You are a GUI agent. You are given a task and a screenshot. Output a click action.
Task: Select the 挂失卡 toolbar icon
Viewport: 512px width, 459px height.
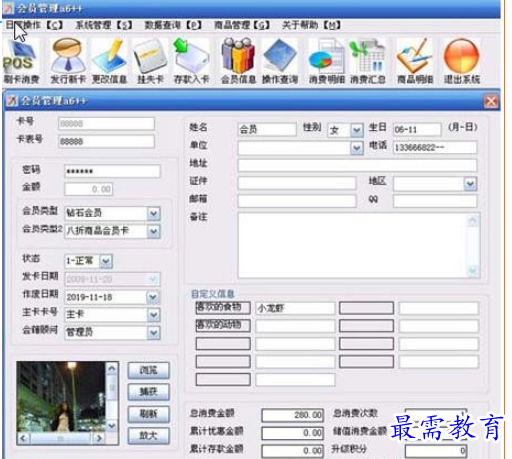(150, 62)
